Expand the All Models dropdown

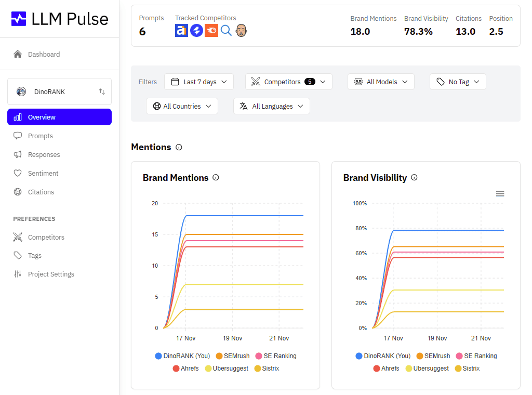pos(381,82)
